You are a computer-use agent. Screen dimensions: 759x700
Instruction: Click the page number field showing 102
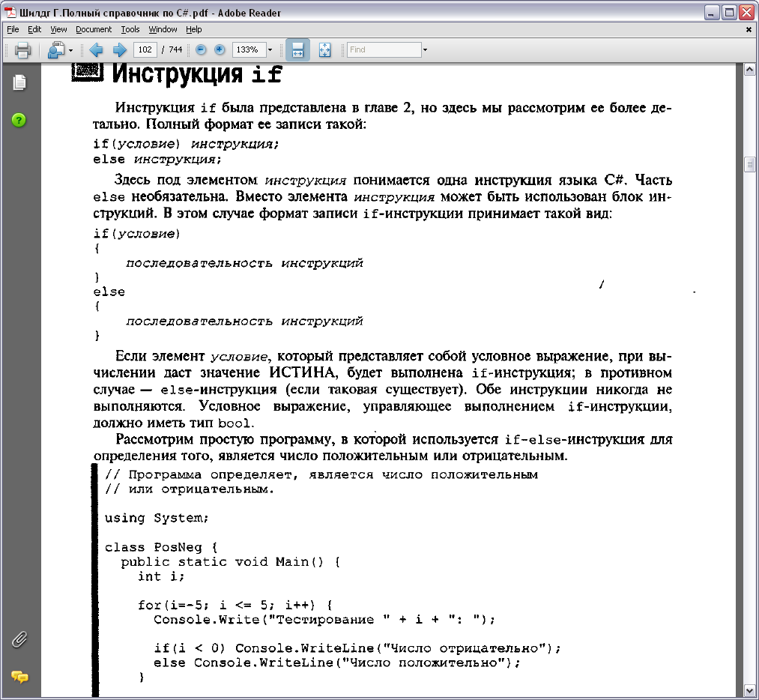pos(145,49)
